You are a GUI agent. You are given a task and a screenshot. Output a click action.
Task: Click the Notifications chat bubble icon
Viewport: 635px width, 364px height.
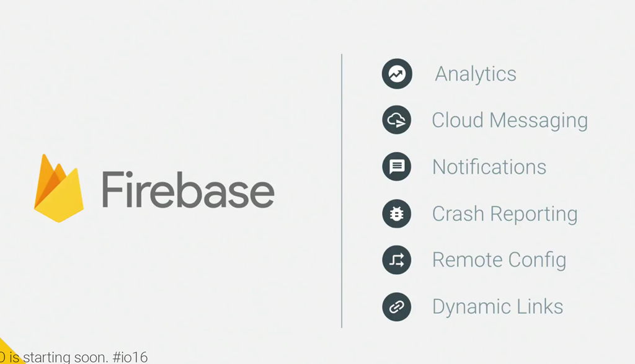point(397,166)
